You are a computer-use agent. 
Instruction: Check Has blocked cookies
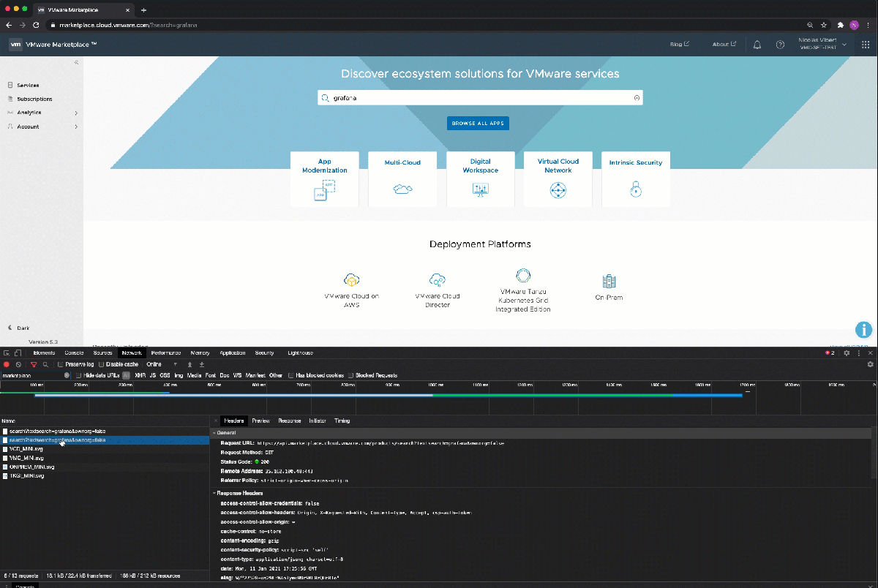[290, 375]
